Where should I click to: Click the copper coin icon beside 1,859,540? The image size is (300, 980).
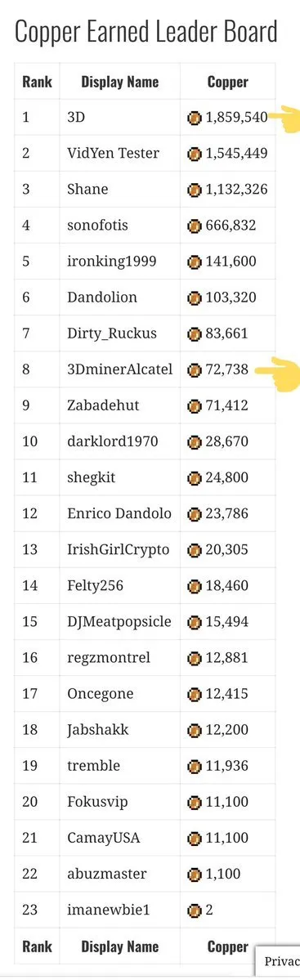(x=195, y=118)
